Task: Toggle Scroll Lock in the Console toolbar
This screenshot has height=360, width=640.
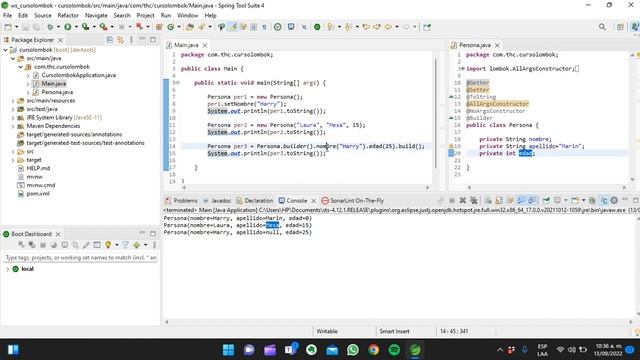Action: click(499, 200)
